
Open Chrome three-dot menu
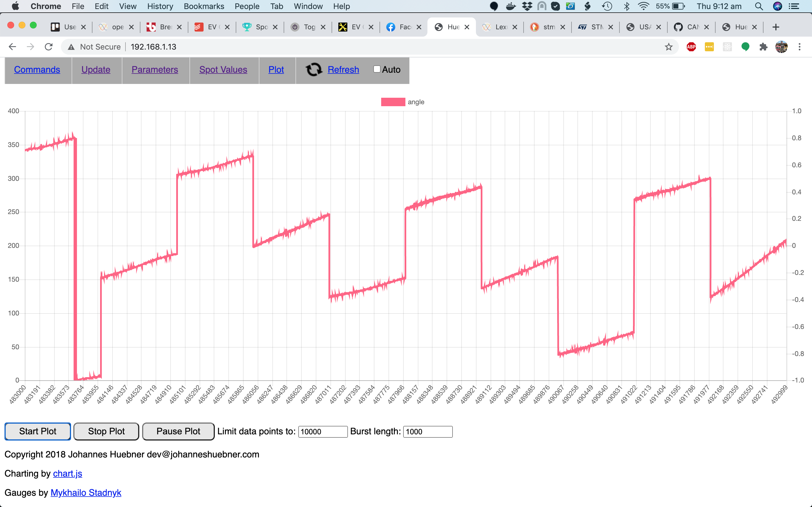click(x=800, y=47)
